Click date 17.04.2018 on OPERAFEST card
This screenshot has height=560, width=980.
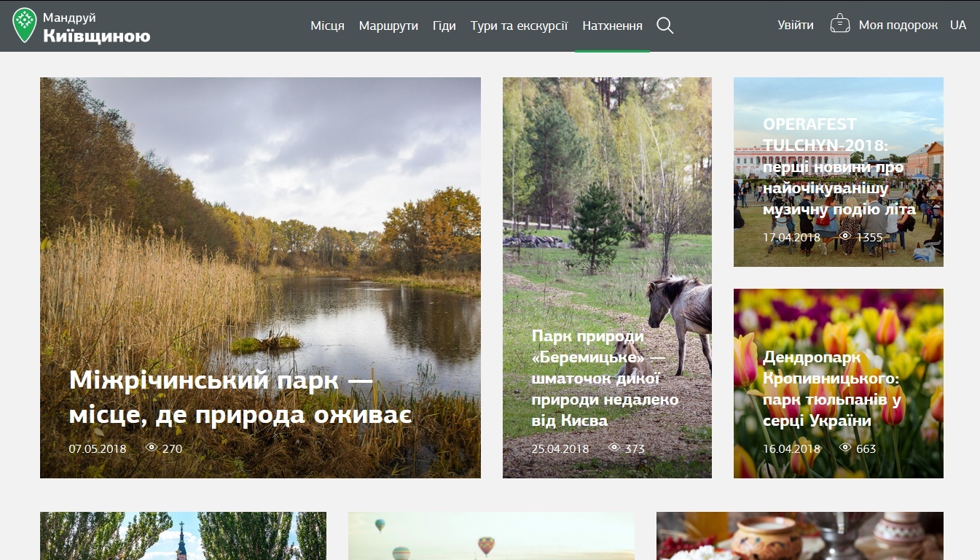(791, 237)
